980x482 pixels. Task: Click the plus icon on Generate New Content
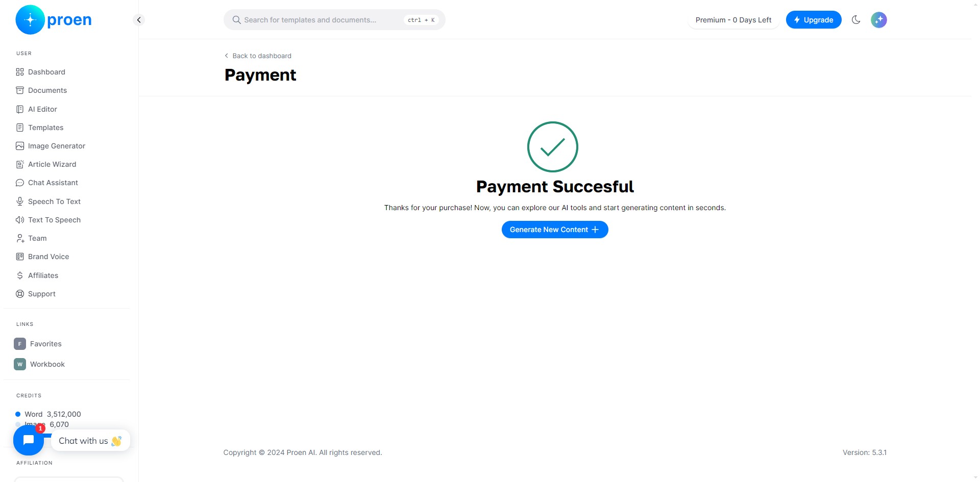coord(595,230)
